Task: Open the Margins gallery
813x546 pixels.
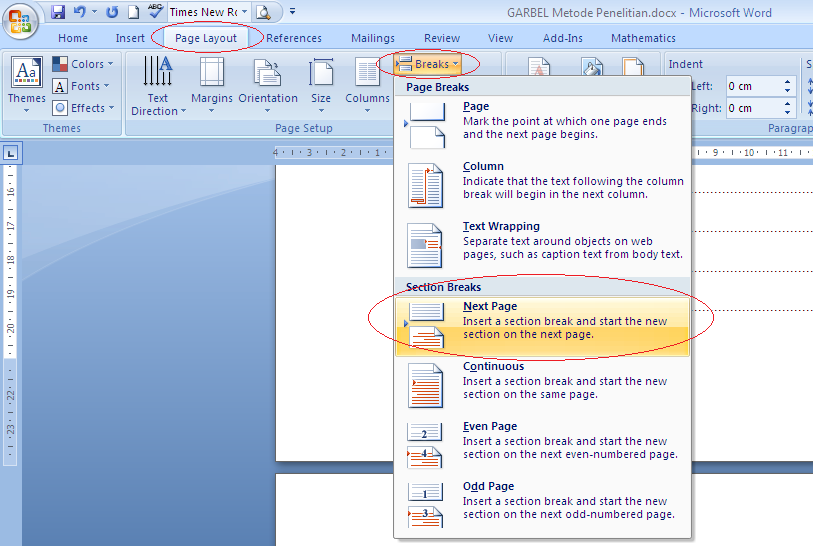Action: coord(212,85)
